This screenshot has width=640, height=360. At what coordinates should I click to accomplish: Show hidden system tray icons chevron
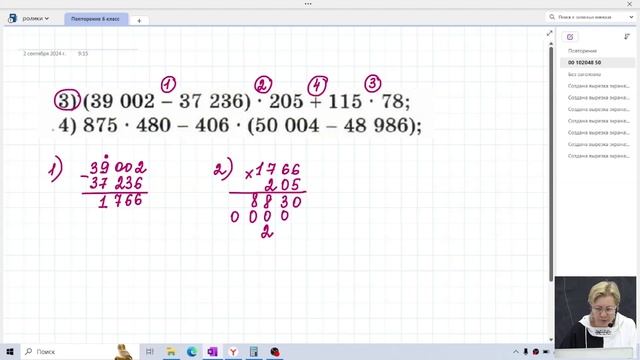pyautogui.click(x=516, y=351)
